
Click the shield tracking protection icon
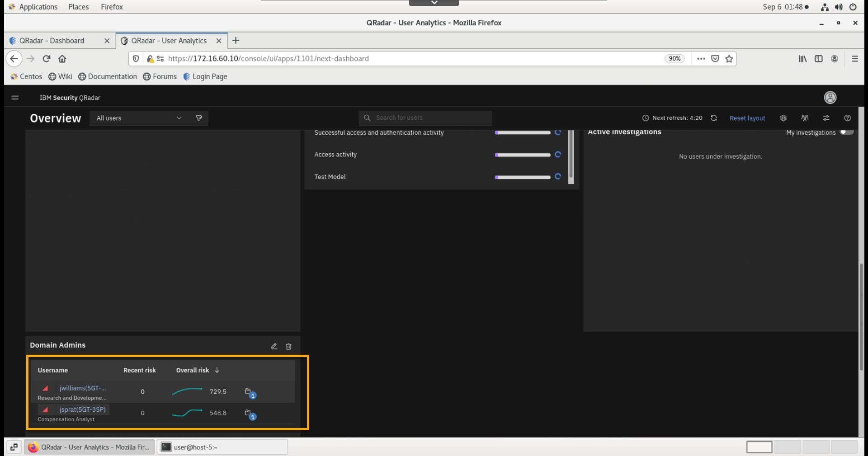click(x=136, y=59)
